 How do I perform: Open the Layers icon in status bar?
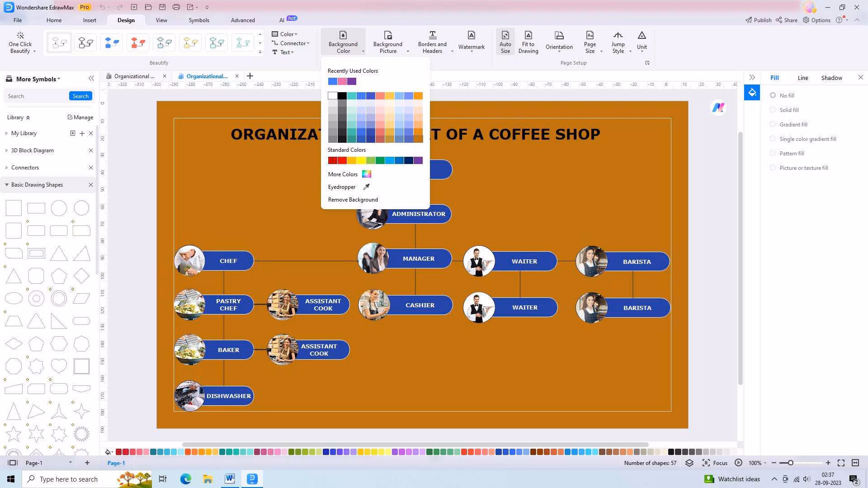click(689, 463)
